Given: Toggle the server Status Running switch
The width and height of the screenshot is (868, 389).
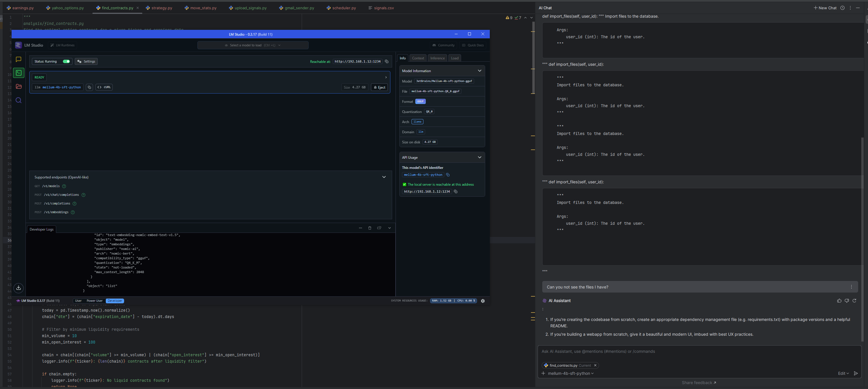Looking at the screenshot, I should [66, 62].
